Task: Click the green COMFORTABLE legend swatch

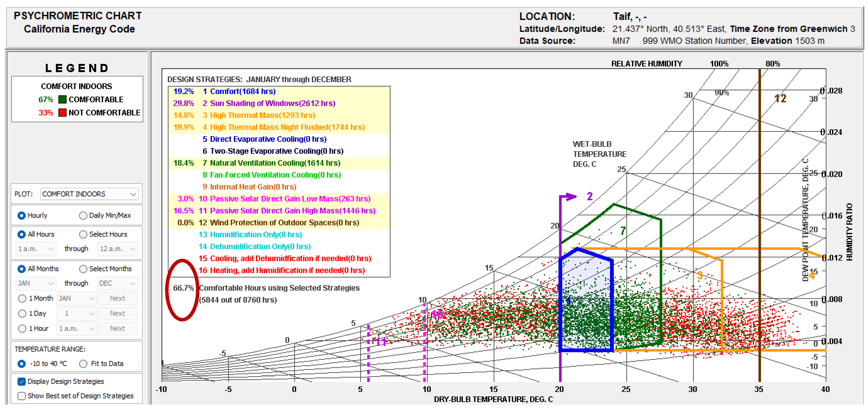Action: [x=62, y=99]
